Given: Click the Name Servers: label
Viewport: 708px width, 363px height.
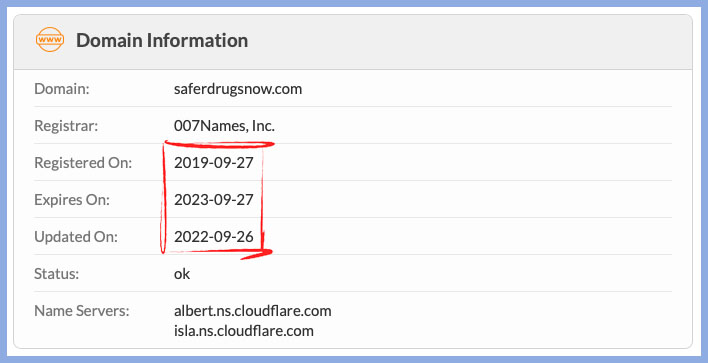Looking at the screenshot, I should pyautogui.click(x=82, y=311).
